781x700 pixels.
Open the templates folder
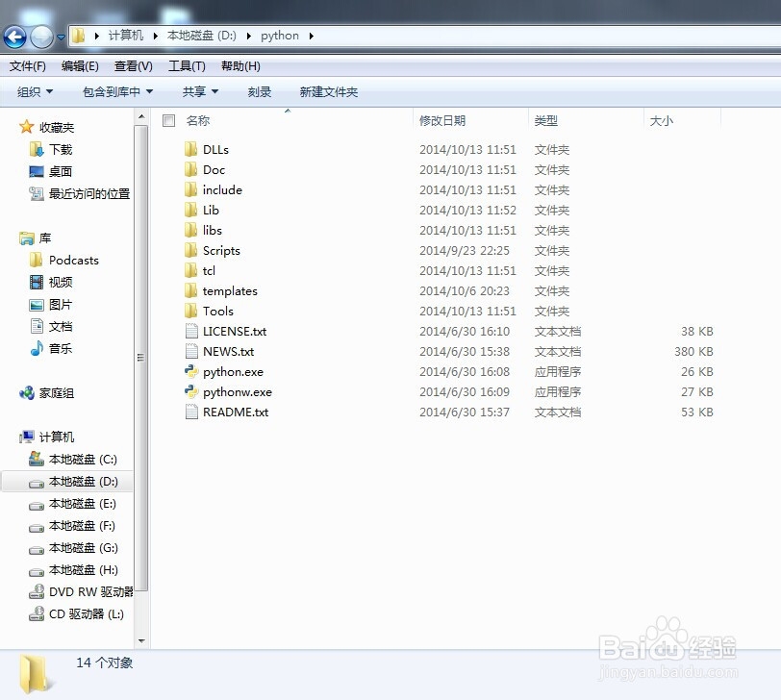228,290
